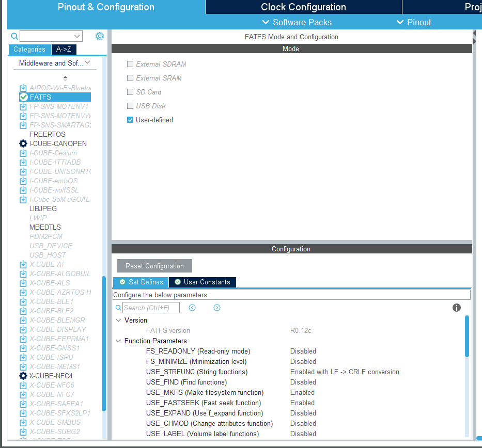The image size is (482, 448).
Task: Click the previous-match circle arrow icon
Action: coord(192,308)
